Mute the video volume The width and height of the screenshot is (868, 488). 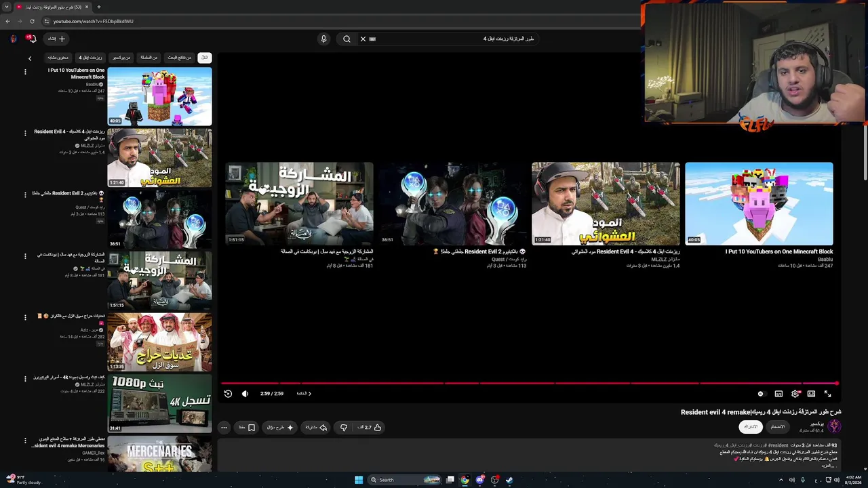click(245, 393)
